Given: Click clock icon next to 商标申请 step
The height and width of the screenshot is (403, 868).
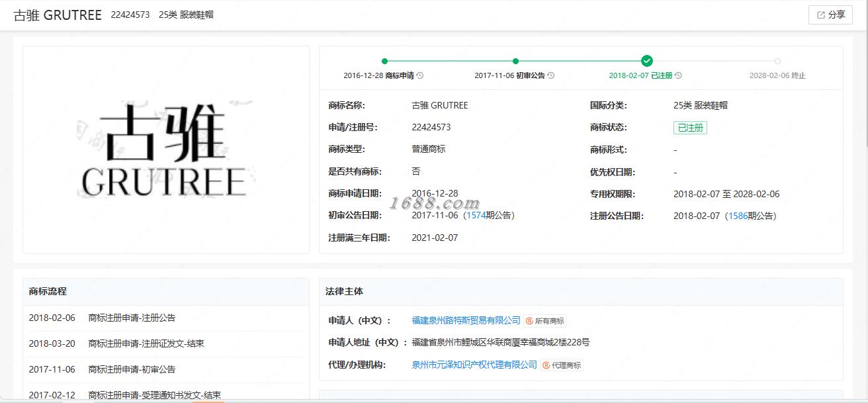Looking at the screenshot, I should (x=420, y=75).
